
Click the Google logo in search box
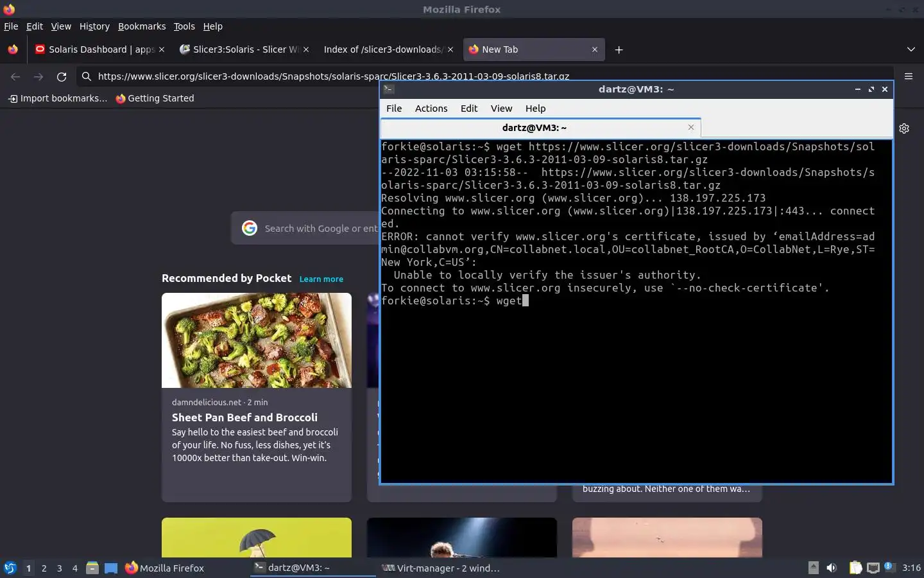(250, 228)
